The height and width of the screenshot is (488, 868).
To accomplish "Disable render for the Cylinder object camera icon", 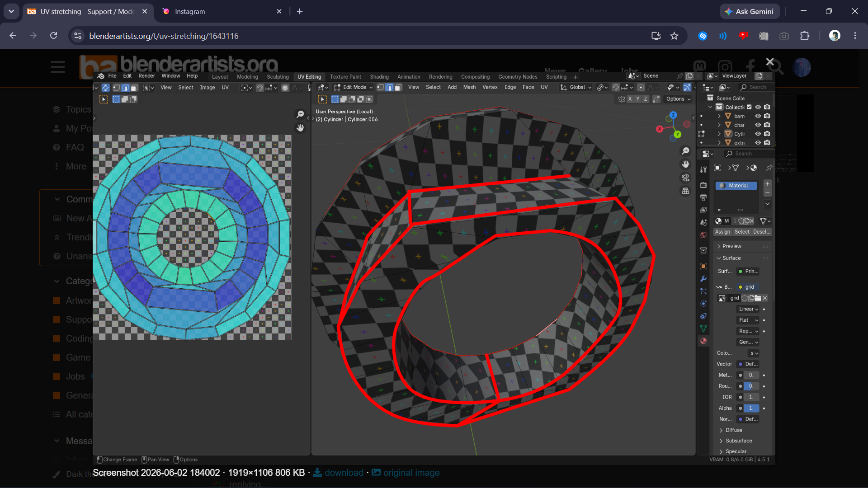I will coord(767,134).
